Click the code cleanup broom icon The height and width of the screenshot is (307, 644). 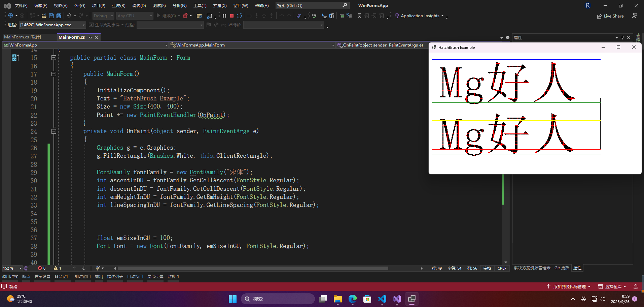pyautogui.click(x=98, y=268)
